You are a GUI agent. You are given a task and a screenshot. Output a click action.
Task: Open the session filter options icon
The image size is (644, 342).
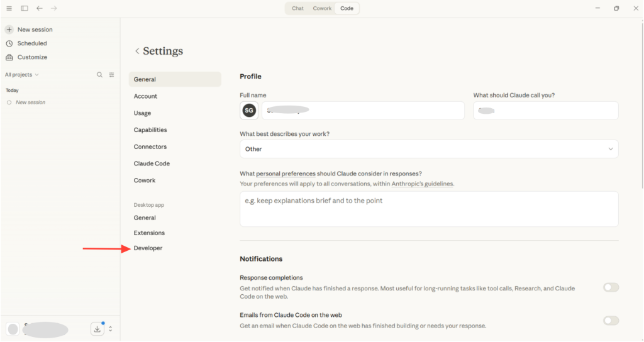click(111, 75)
